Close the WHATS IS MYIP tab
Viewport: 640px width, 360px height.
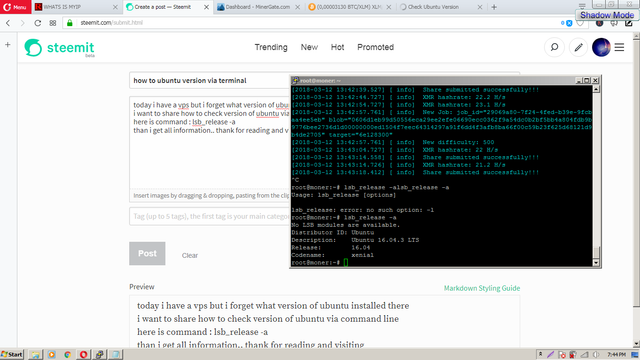click(x=115, y=7)
